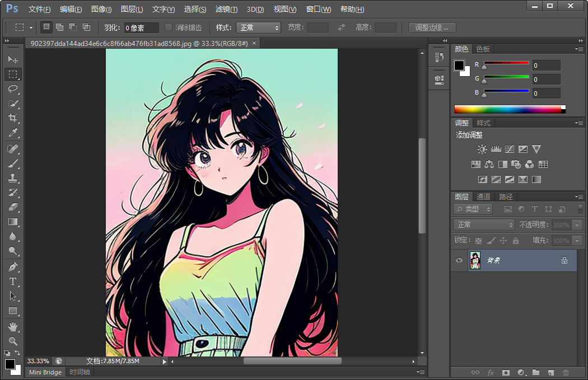Image resolution: width=588 pixels, height=380 pixels.
Task: Select the Brush tool in the toolbar
Action: point(13,163)
